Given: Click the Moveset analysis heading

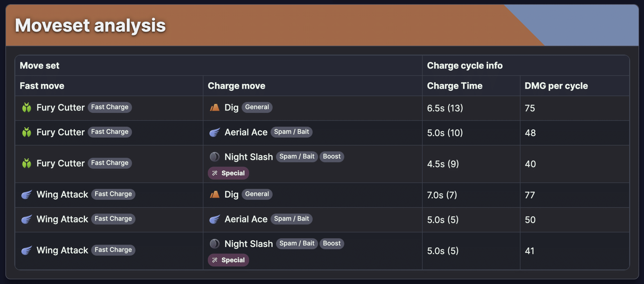Looking at the screenshot, I should point(90,25).
